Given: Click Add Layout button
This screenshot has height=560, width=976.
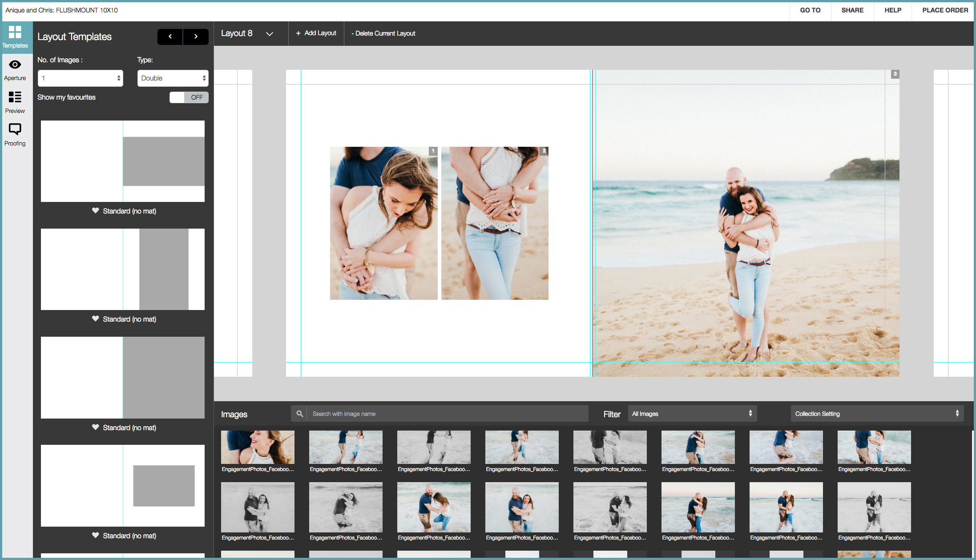Looking at the screenshot, I should pos(316,33).
